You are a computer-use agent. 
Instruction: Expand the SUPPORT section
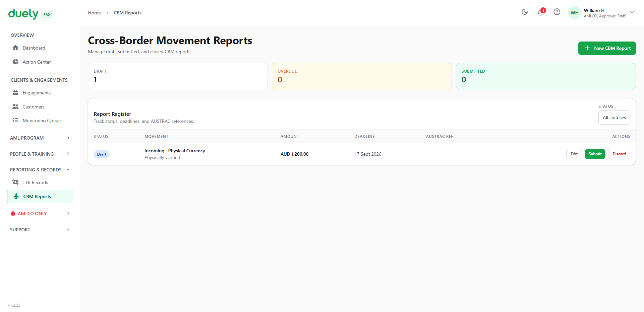click(x=40, y=230)
